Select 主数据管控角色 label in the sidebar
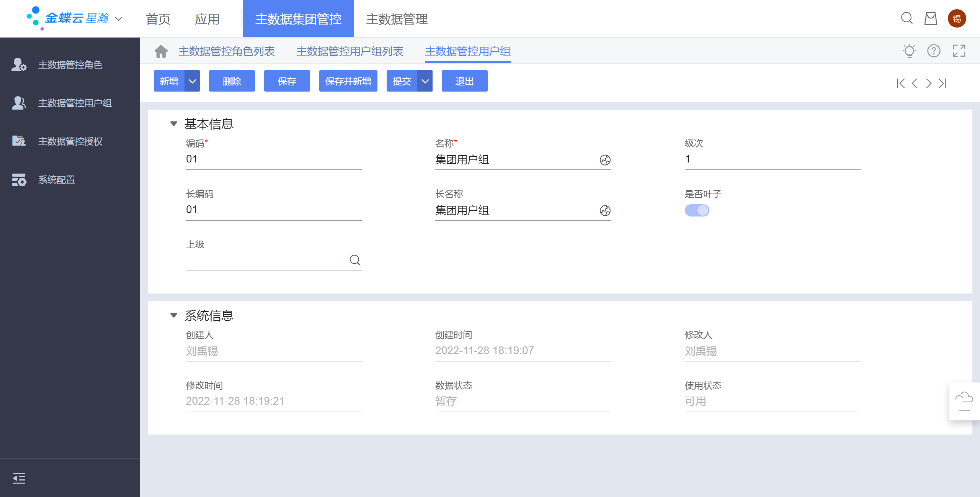The image size is (980, 497). [x=70, y=65]
